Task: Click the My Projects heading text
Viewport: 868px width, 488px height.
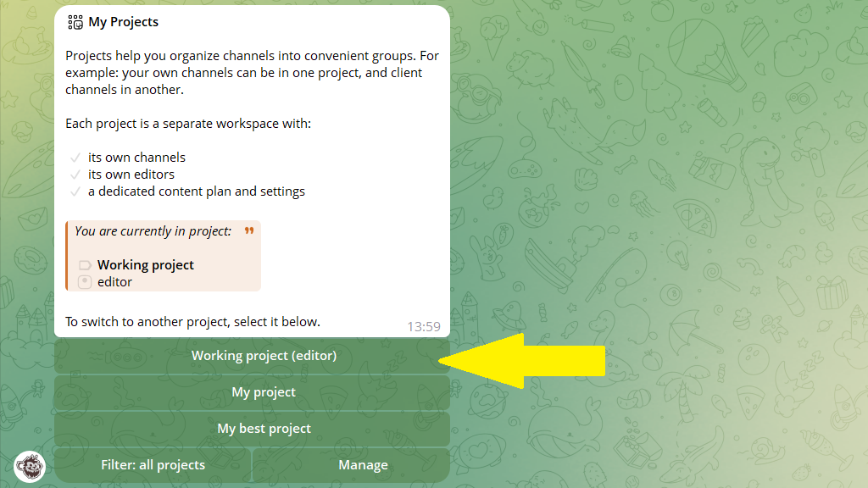Action: pos(124,22)
